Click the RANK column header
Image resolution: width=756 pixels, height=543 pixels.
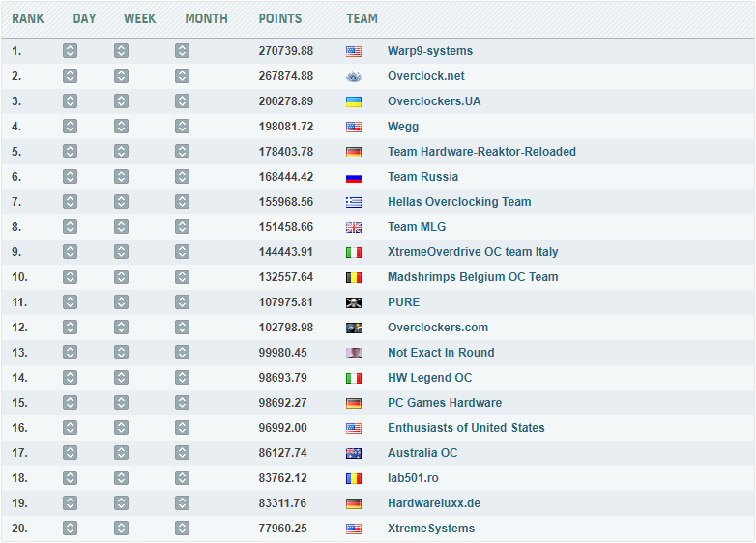[28, 18]
